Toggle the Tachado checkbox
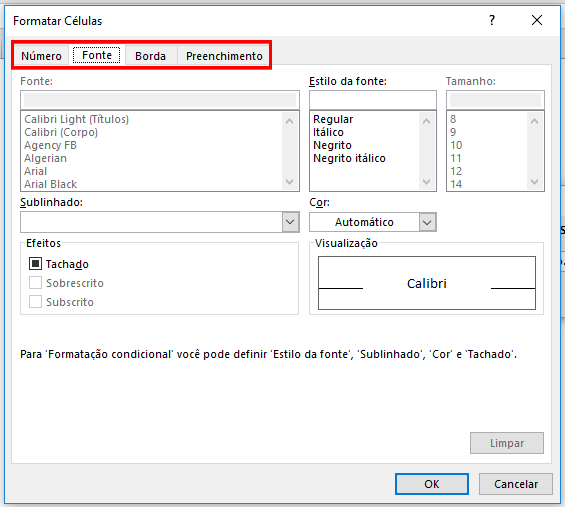This screenshot has height=507, width=565. tap(35, 264)
